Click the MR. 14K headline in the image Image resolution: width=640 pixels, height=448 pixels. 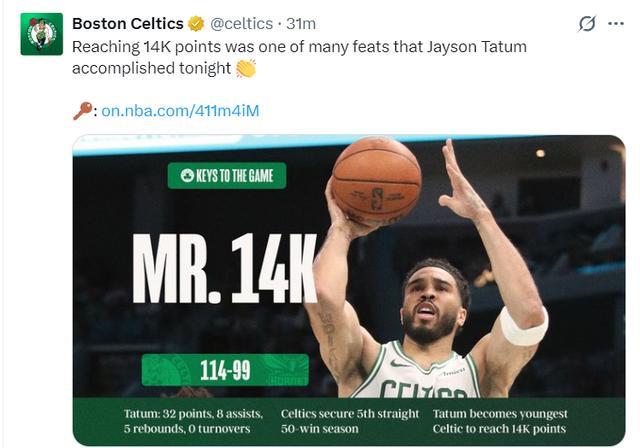(x=225, y=269)
